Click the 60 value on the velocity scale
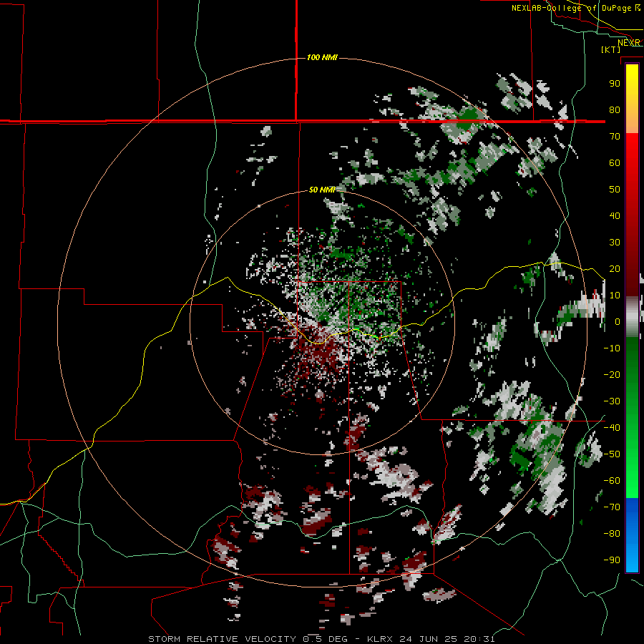This screenshot has width=644, height=644. tap(615, 162)
